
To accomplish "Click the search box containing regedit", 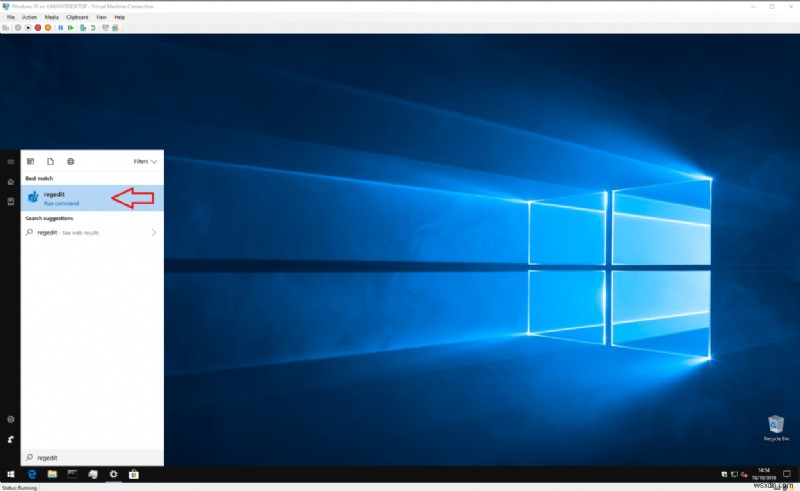I will tap(92, 458).
